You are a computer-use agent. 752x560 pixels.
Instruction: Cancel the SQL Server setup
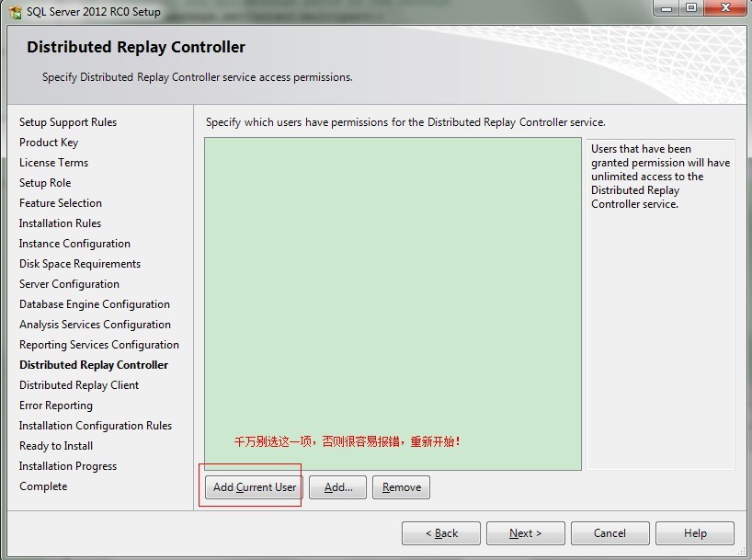coord(610,533)
